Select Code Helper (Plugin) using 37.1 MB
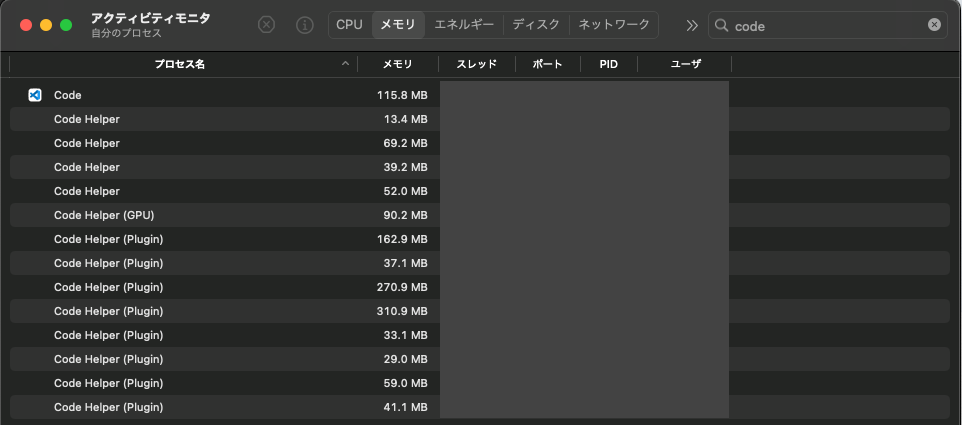The image size is (962, 425). (480, 263)
